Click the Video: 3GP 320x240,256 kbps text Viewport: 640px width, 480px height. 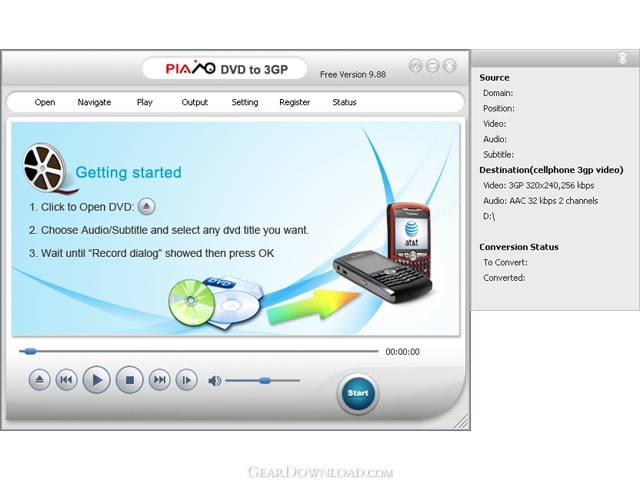click(x=538, y=186)
